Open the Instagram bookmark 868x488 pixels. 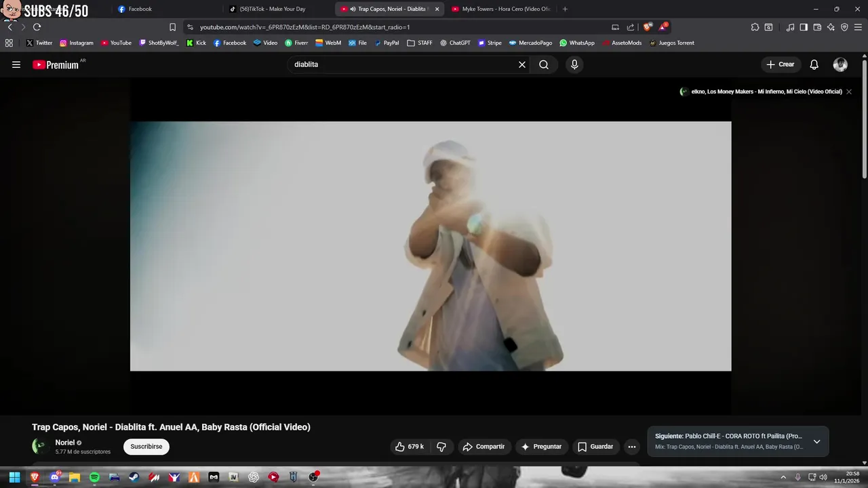pos(77,43)
